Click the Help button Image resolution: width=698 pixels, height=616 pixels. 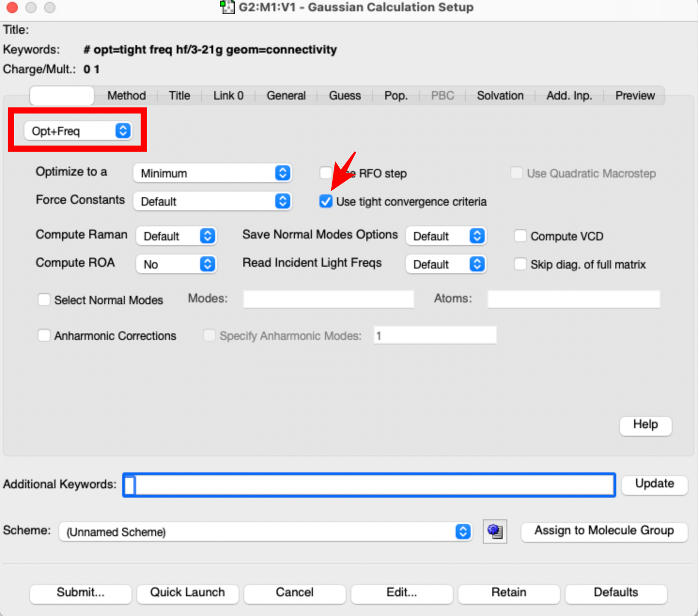coord(645,425)
